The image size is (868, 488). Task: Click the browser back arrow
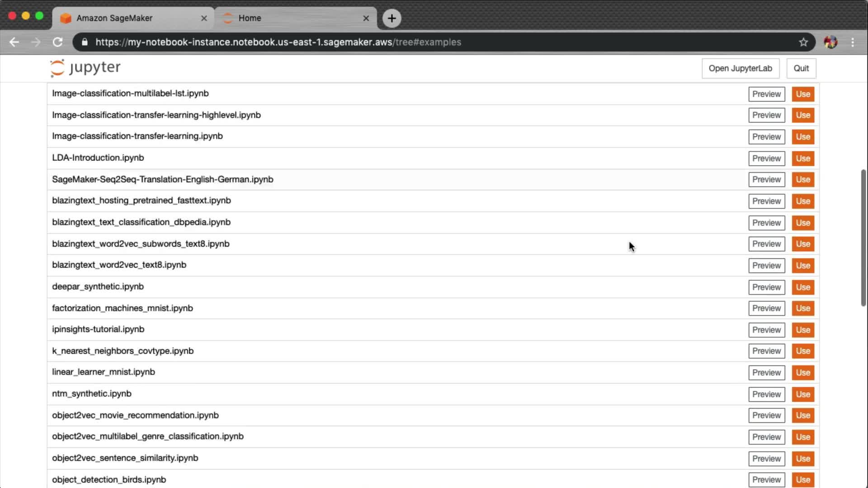(x=14, y=42)
